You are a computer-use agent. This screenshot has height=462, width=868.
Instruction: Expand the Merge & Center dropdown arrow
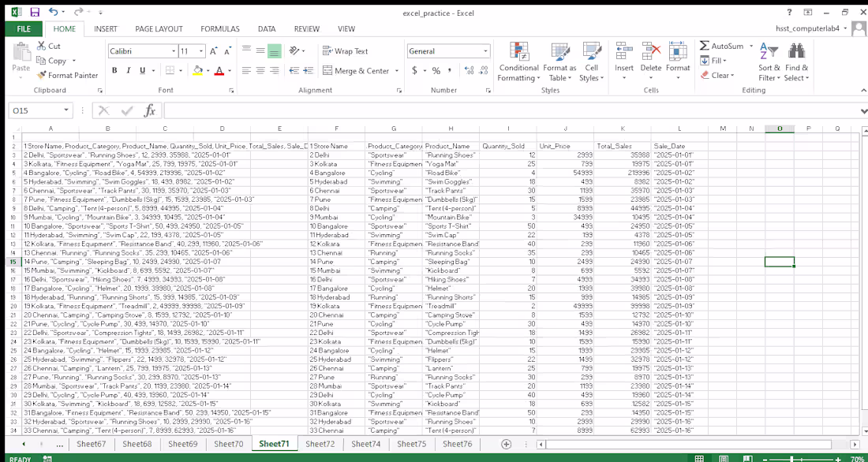pos(396,71)
